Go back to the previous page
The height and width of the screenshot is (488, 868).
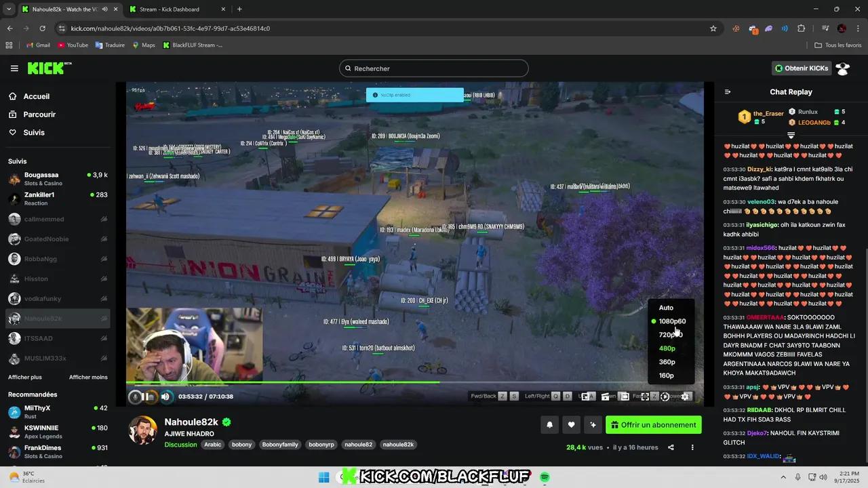(9, 28)
